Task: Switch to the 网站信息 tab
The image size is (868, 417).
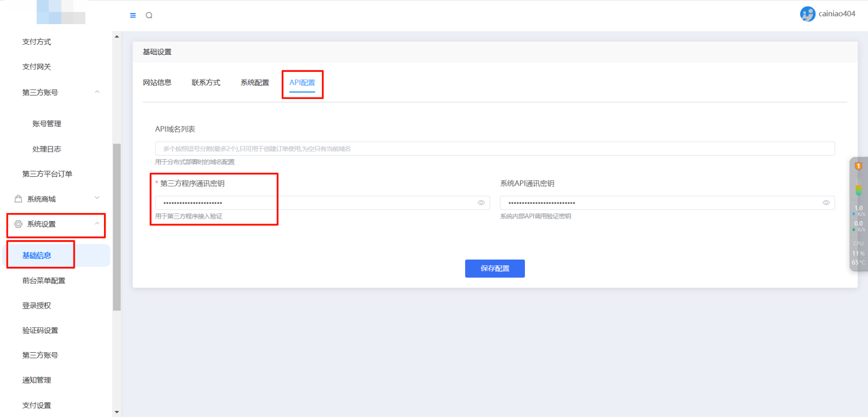Action: (157, 82)
